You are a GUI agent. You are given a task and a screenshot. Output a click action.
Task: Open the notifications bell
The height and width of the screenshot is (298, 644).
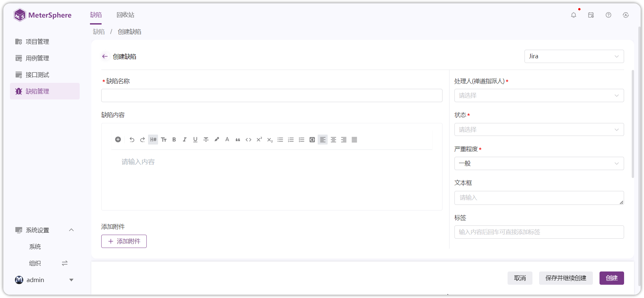pos(574,15)
